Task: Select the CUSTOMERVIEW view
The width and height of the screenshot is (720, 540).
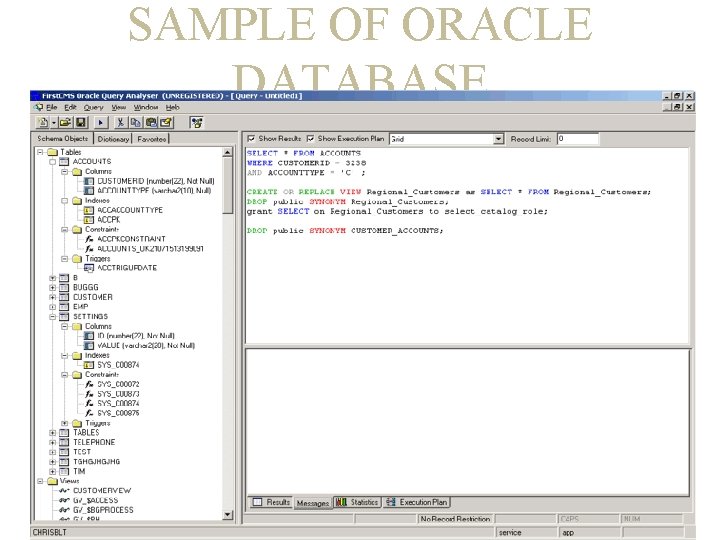Action: point(102,490)
